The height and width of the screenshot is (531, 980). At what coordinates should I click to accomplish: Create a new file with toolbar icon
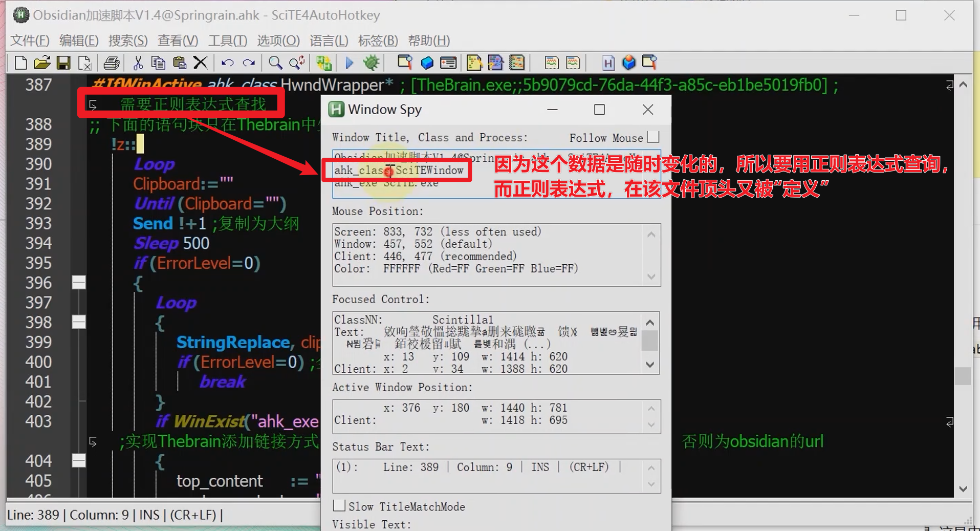(x=20, y=63)
